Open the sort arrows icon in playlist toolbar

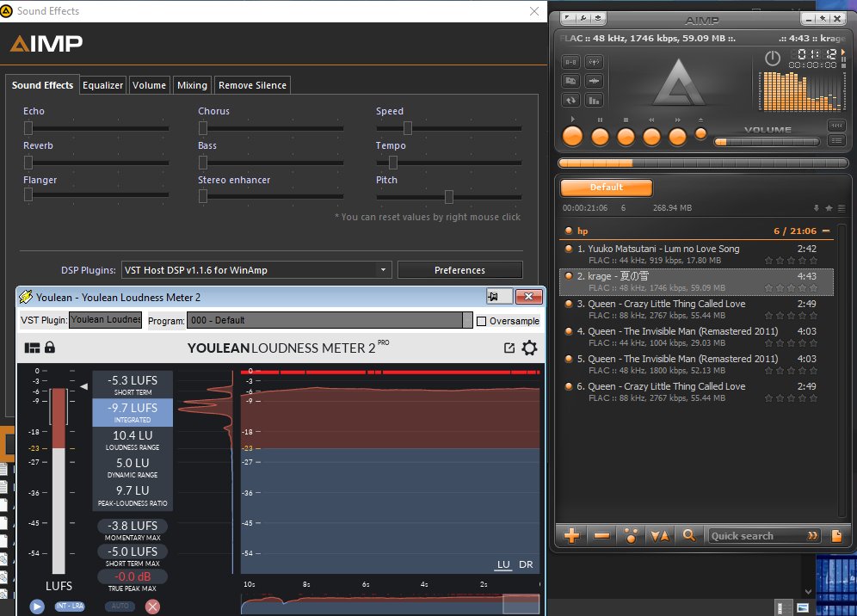[x=660, y=536]
